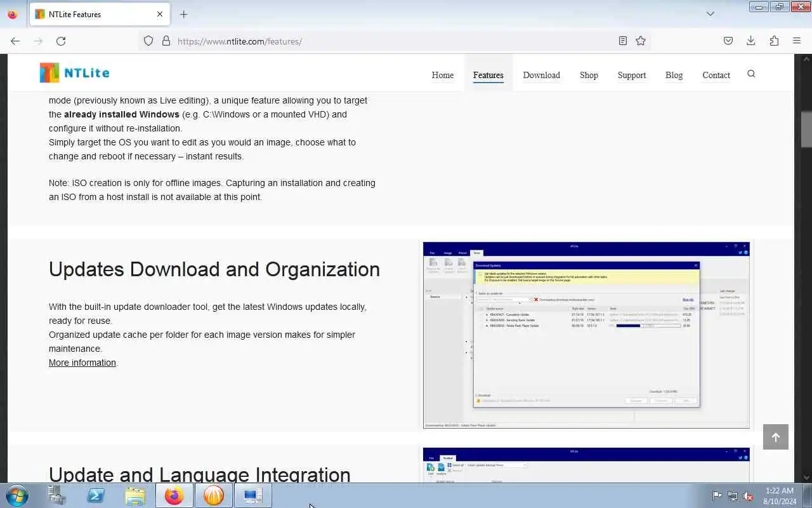Click the tracking protection shield icon

(x=148, y=41)
